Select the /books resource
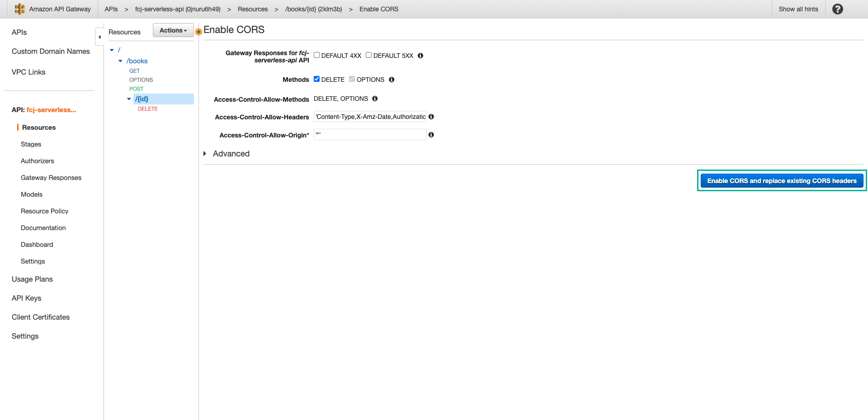The height and width of the screenshot is (420, 868). [x=137, y=61]
